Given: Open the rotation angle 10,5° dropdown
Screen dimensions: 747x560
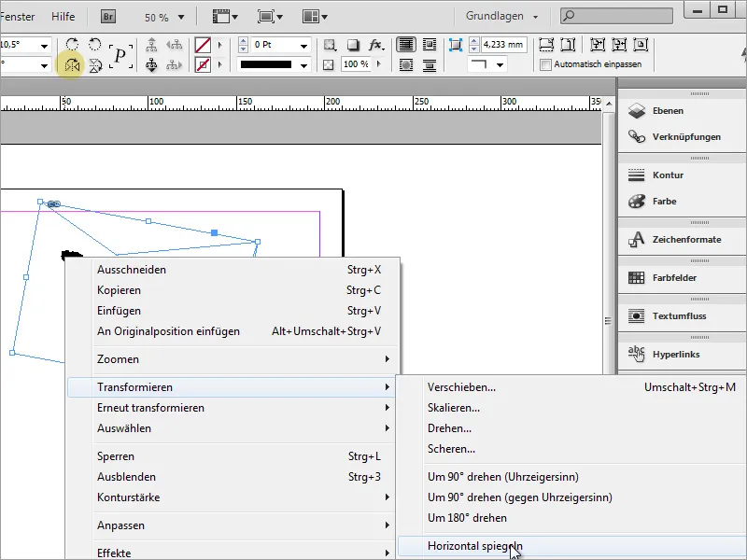Looking at the screenshot, I should pos(44,46).
